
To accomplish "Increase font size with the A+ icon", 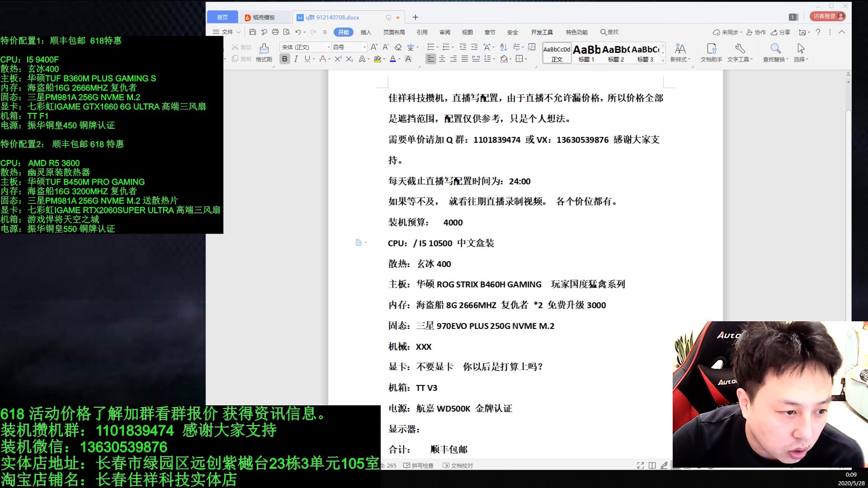I will [374, 47].
